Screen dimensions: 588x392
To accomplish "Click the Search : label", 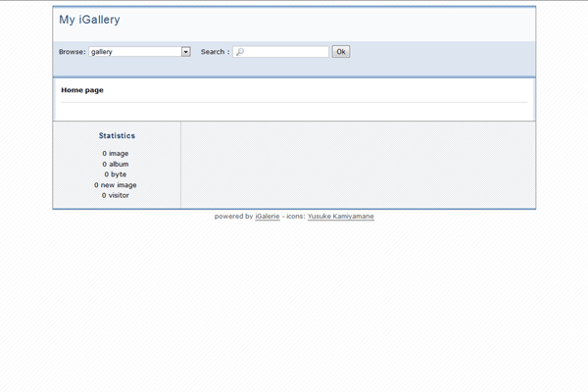I will (x=215, y=52).
